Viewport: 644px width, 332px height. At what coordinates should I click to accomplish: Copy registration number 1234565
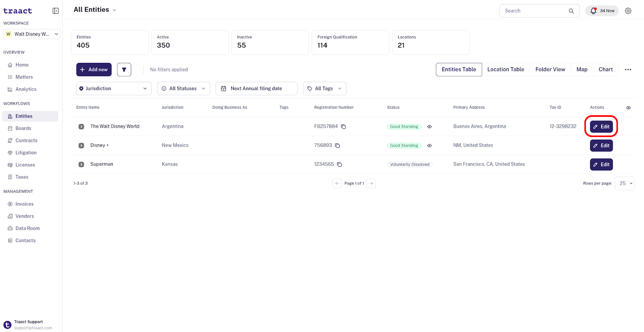339,164
